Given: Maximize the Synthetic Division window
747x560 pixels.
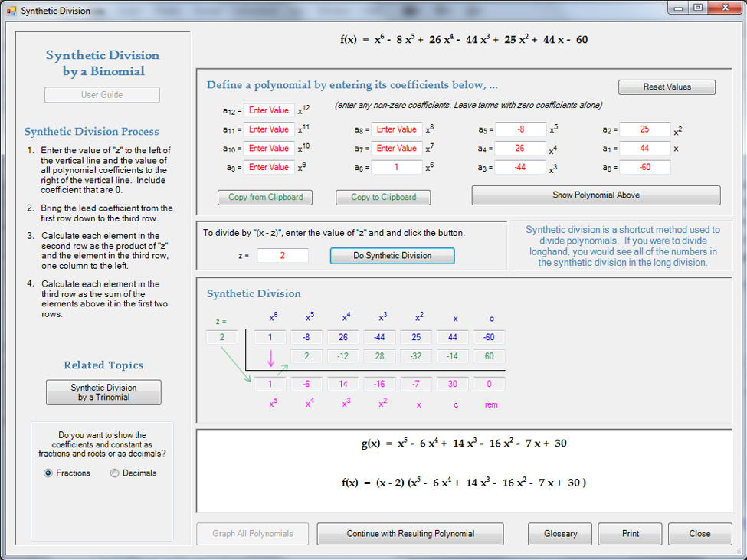Looking at the screenshot, I should point(698,8).
